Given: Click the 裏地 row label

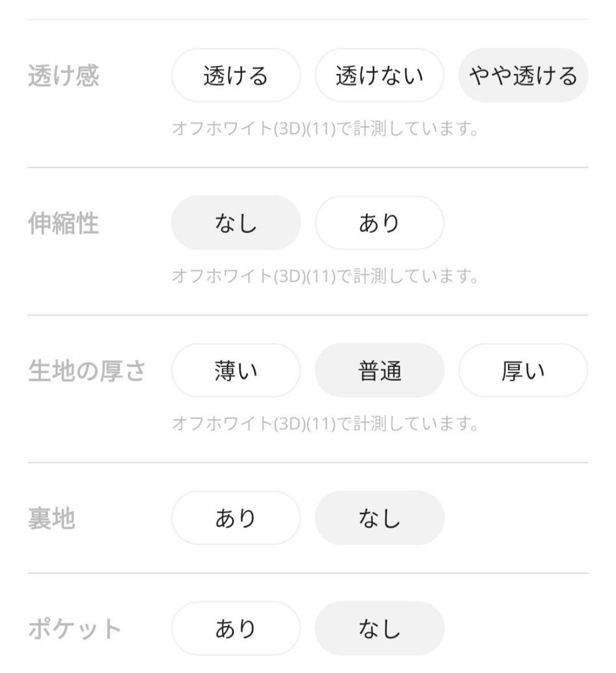Looking at the screenshot, I should click(52, 518).
